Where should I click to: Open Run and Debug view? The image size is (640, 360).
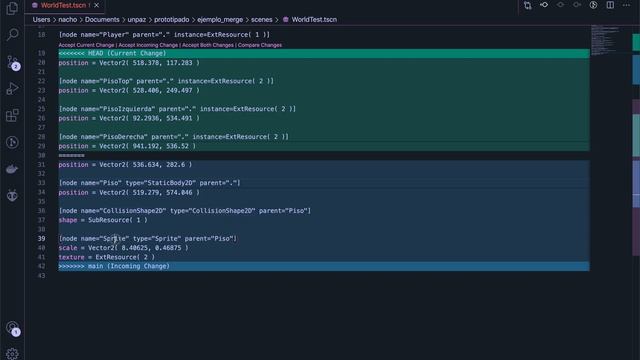pos(12,89)
